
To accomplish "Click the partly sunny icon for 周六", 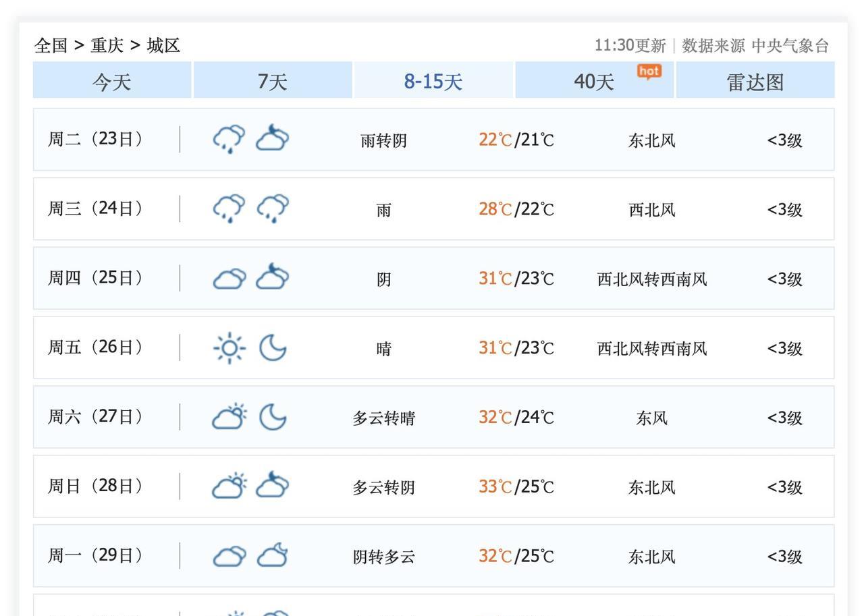I will [x=230, y=417].
